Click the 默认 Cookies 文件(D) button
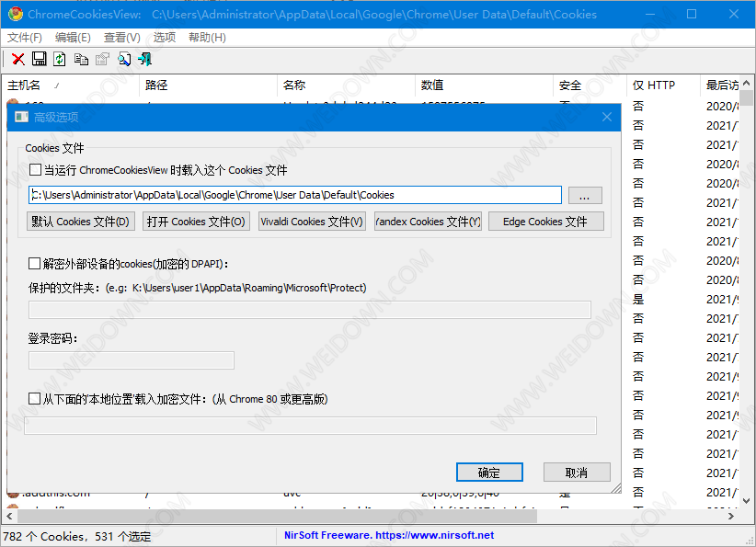 (81, 222)
